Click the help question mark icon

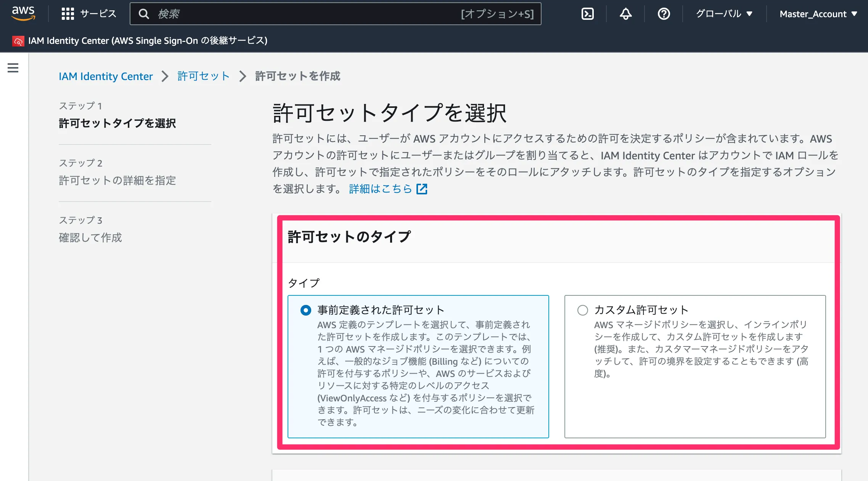pyautogui.click(x=664, y=14)
